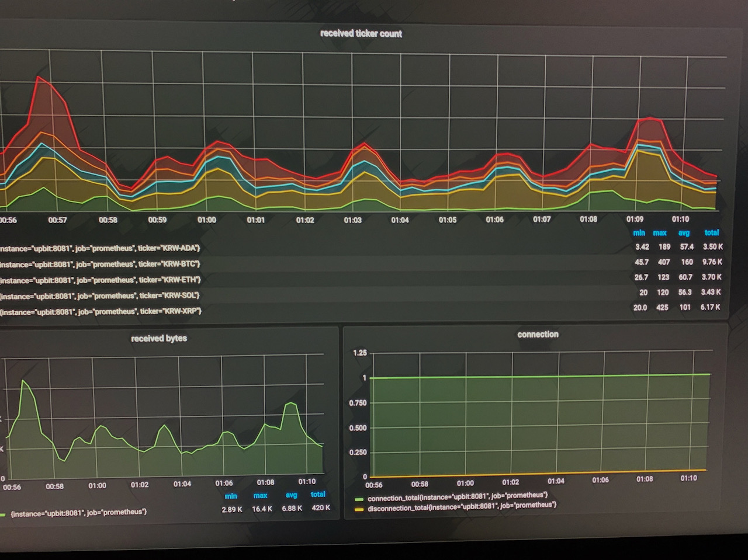Sort ticker count legend by total column

coord(711,232)
